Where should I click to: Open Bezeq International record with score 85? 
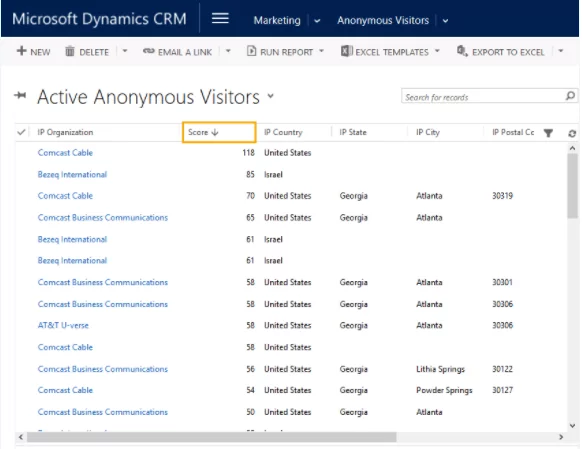pos(72,174)
